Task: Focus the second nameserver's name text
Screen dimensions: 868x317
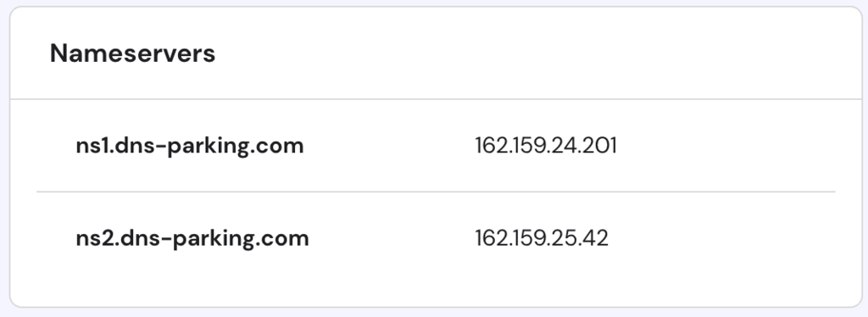Action: tap(192, 238)
